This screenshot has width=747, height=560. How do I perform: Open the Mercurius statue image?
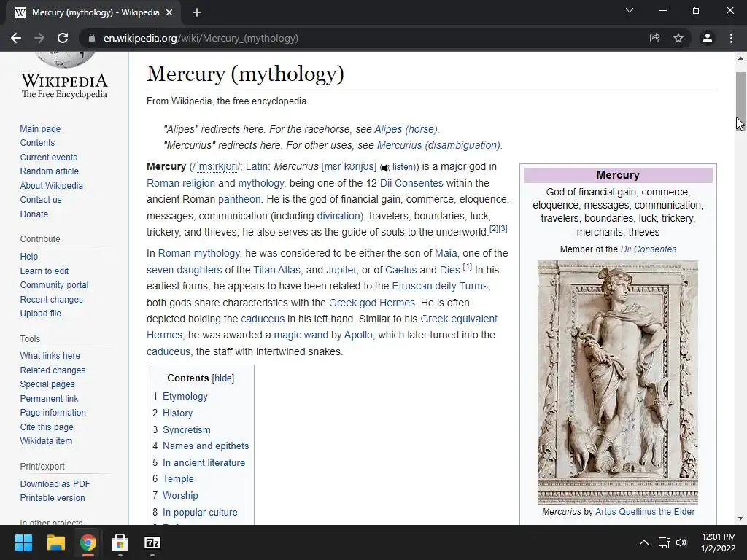pos(618,382)
